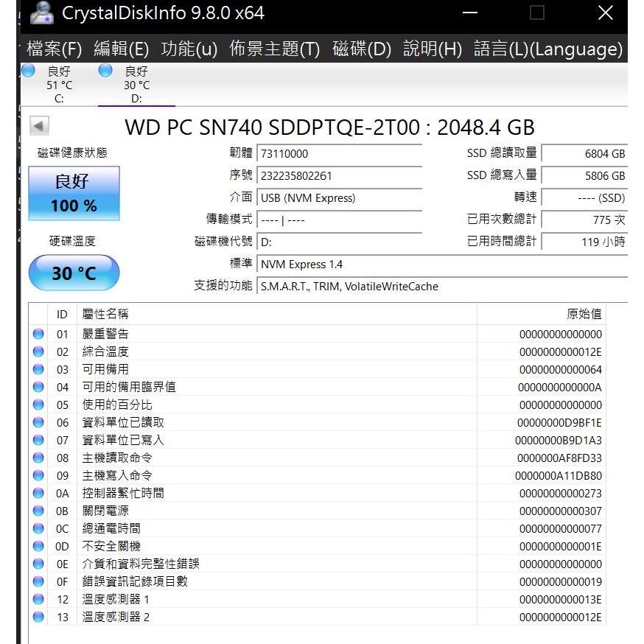644x644 pixels.
Task: Select attribute name 可用備用
Action: pos(105,369)
